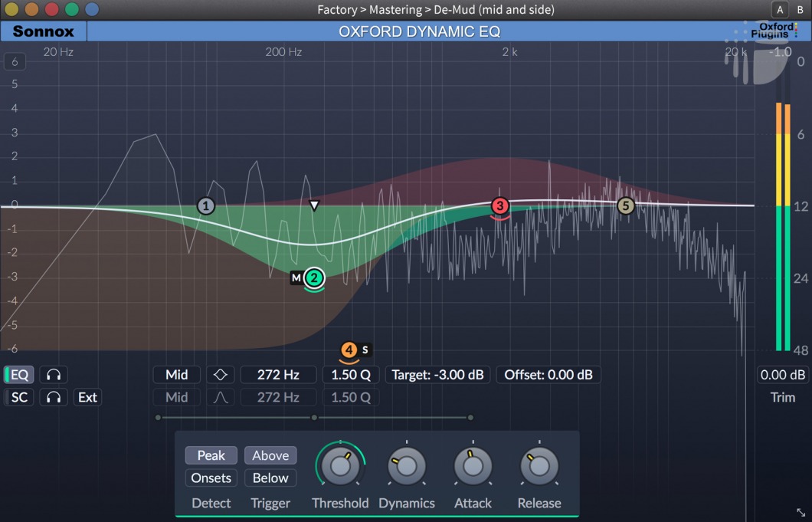Click the EQ 1.50 Q field
Screen dimensions: 812x522
tap(351, 375)
